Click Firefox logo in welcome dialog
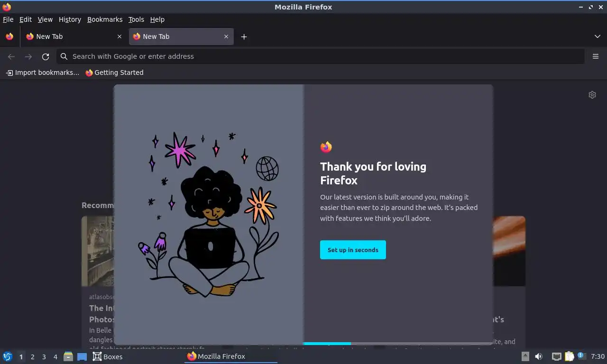 tap(326, 147)
